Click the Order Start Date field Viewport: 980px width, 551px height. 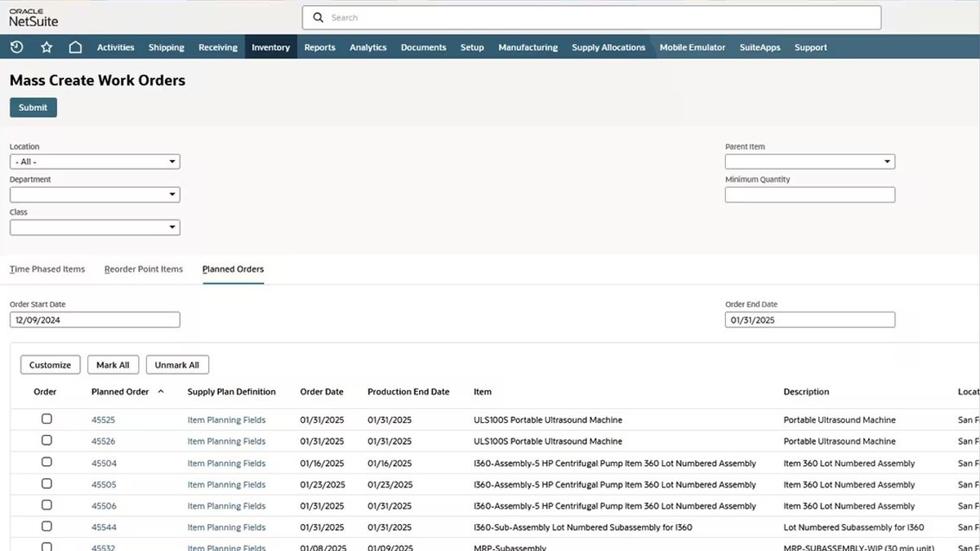[95, 320]
